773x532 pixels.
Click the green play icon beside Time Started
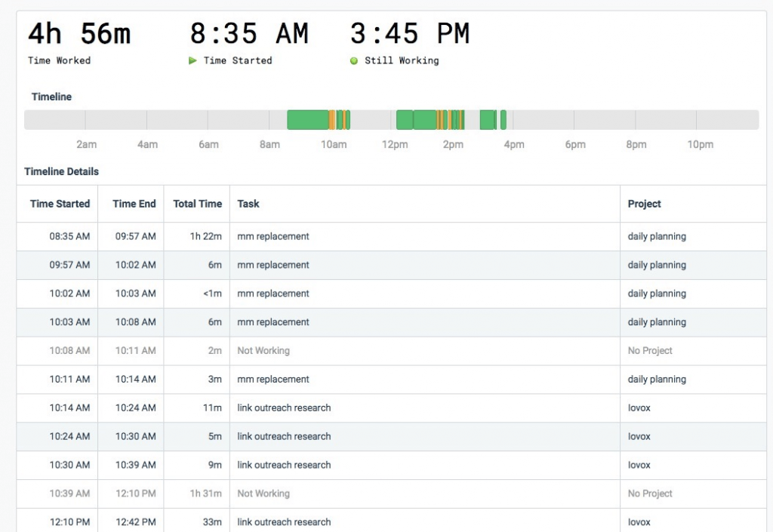(x=192, y=60)
